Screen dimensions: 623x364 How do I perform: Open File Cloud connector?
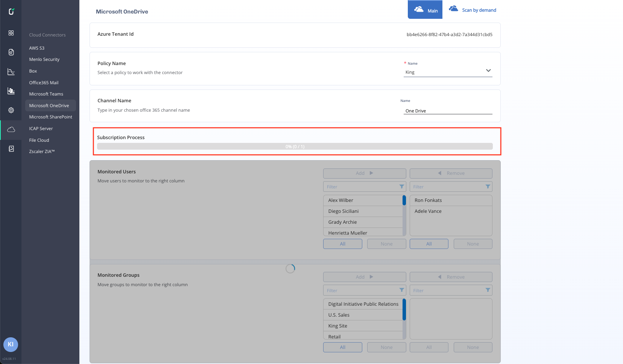point(39,140)
